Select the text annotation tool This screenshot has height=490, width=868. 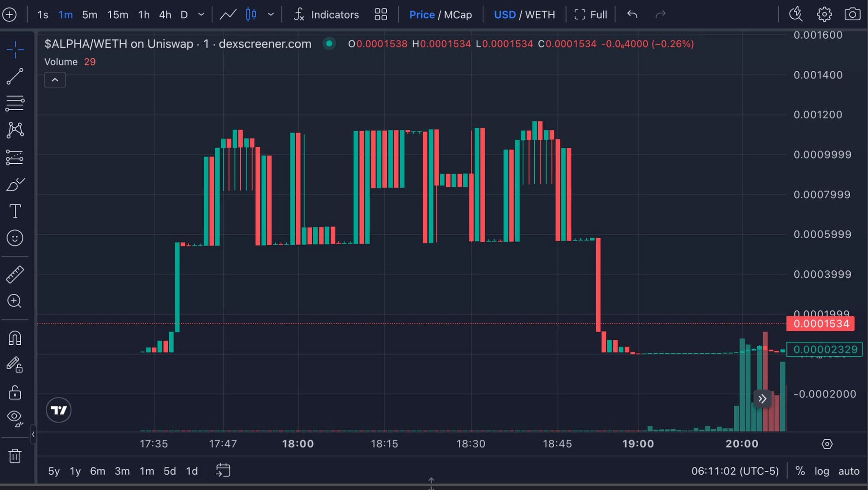pyautogui.click(x=15, y=211)
